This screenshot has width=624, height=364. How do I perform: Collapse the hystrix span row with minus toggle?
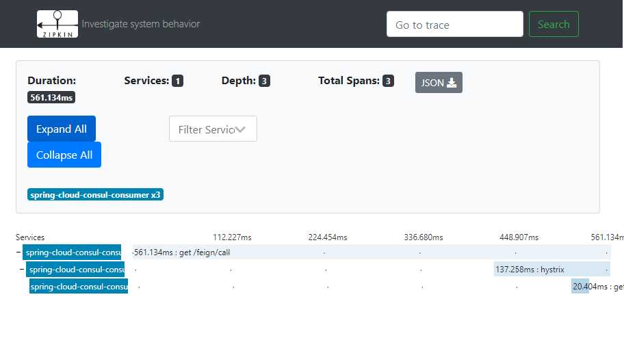(22, 270)
